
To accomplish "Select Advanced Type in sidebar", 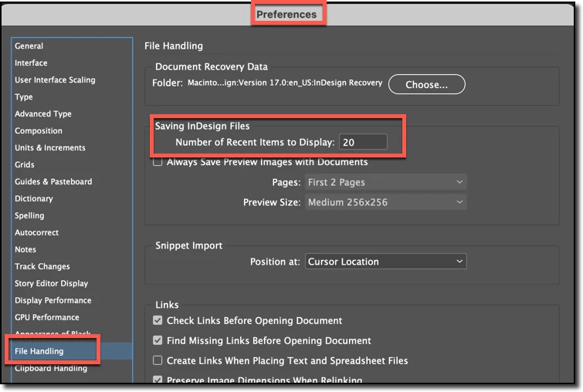I will tap(43, 113).
